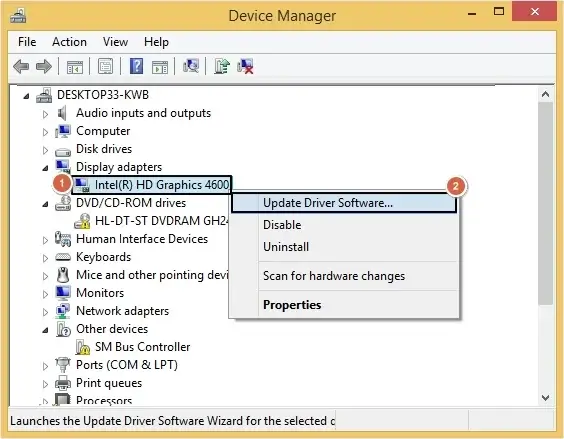Viewport: 564px width, 439px height.
Task: Select the DESKTOP33-KWB label
Action: pos(103,95)
